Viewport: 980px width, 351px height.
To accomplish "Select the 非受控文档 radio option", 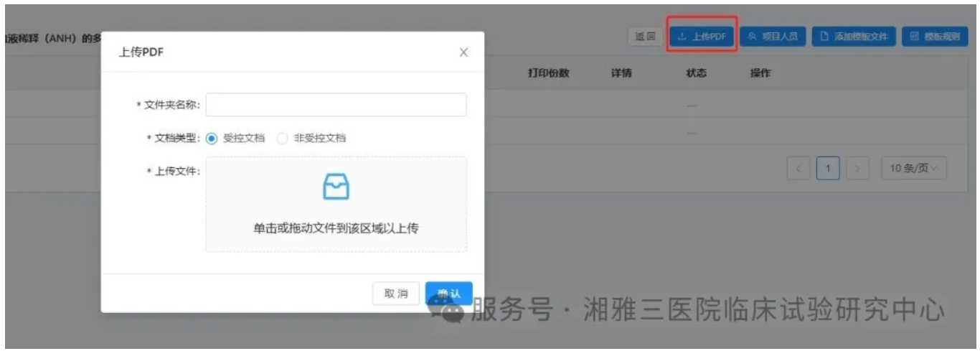I will click(x=283, y=139).
